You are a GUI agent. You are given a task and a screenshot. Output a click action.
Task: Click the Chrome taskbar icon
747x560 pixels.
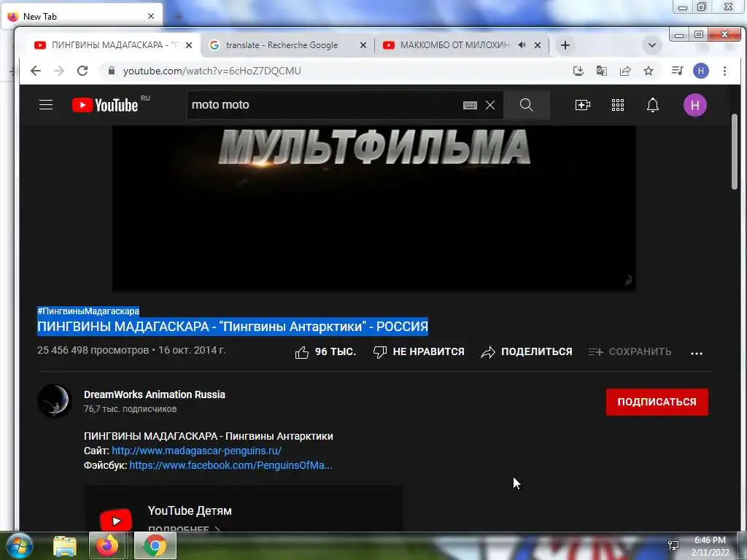(x=155, y=545)
